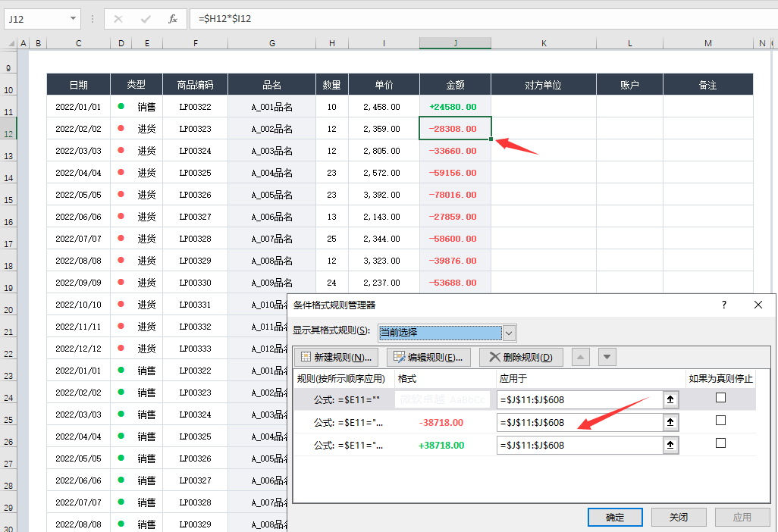This screenshot has width=778, height=532.
Task: Move rule down with the down arrow button
Action: pos(607,357)
